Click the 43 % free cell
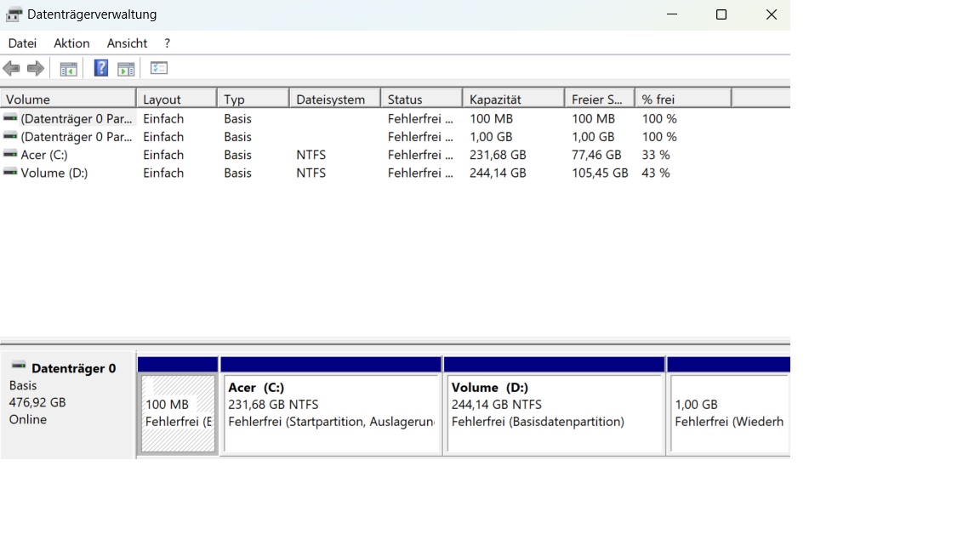980x551 pixels. (656, 173)
